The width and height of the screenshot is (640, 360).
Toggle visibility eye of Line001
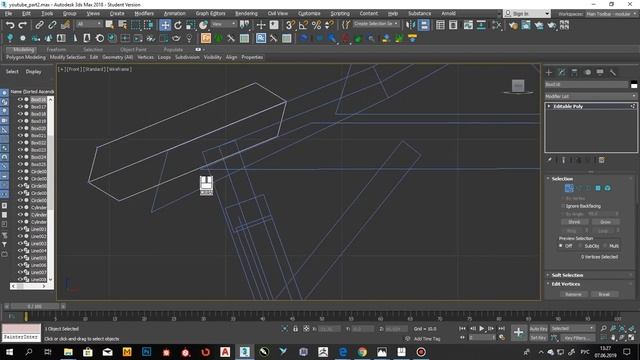pos(20,229)
